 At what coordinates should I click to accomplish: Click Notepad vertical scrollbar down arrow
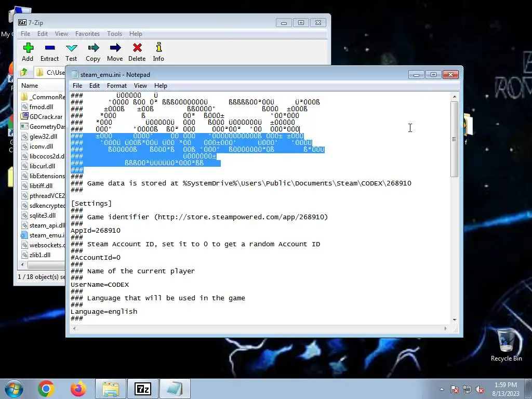(454, 320)
